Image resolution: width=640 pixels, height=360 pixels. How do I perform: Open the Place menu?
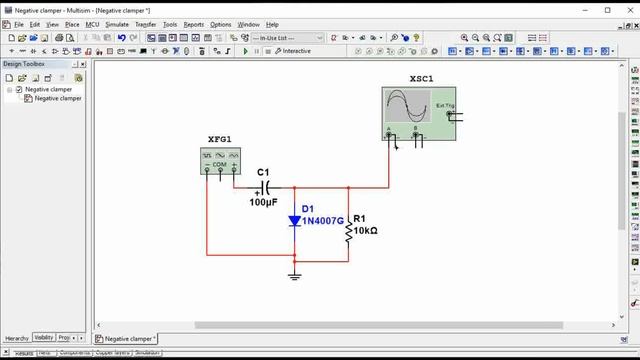coord(72,24)
